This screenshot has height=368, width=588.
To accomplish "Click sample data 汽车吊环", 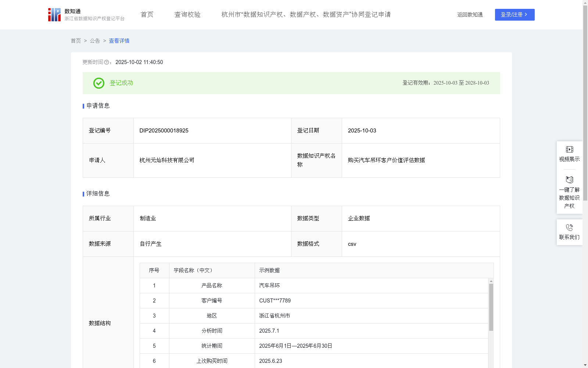I will (x=269, y=286).
